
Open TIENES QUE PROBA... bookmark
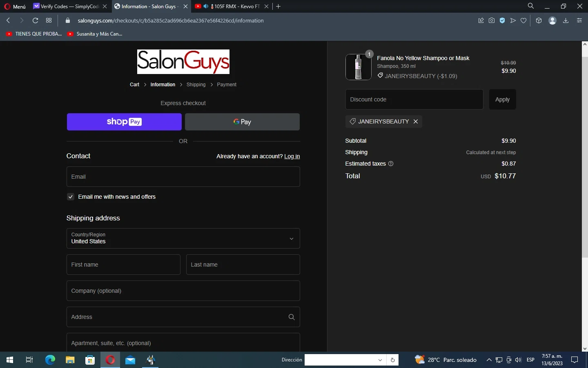click(x=34, y=34)
